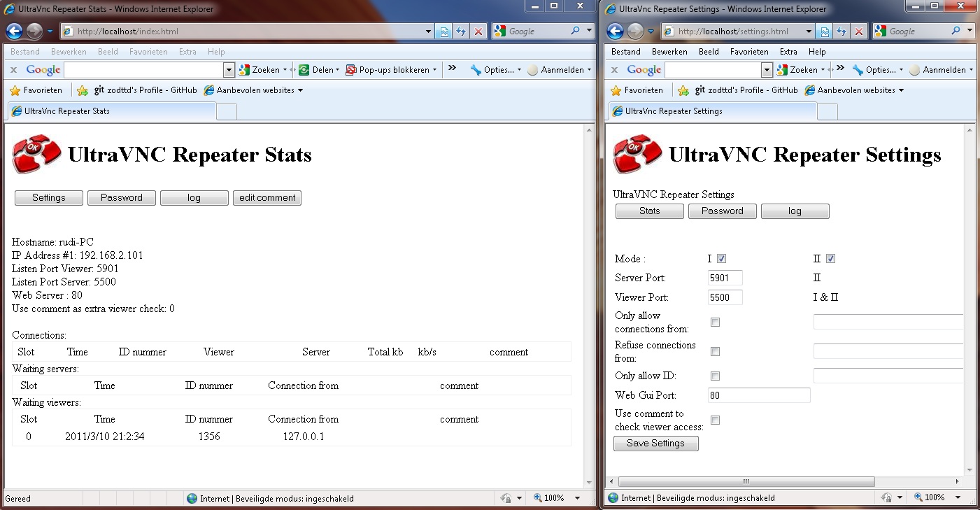Enable Refuse connections from checkbox
Image resolution: width=980 pixels, height=510 pixels.
click(715, 352)
